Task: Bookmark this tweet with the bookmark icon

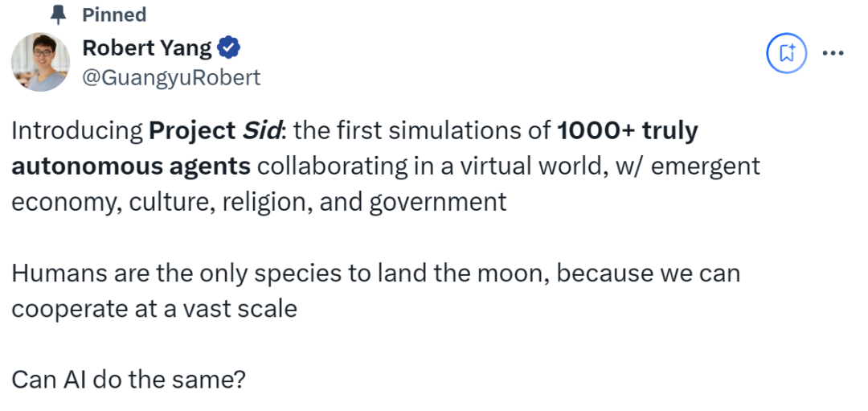Action: 786,53
